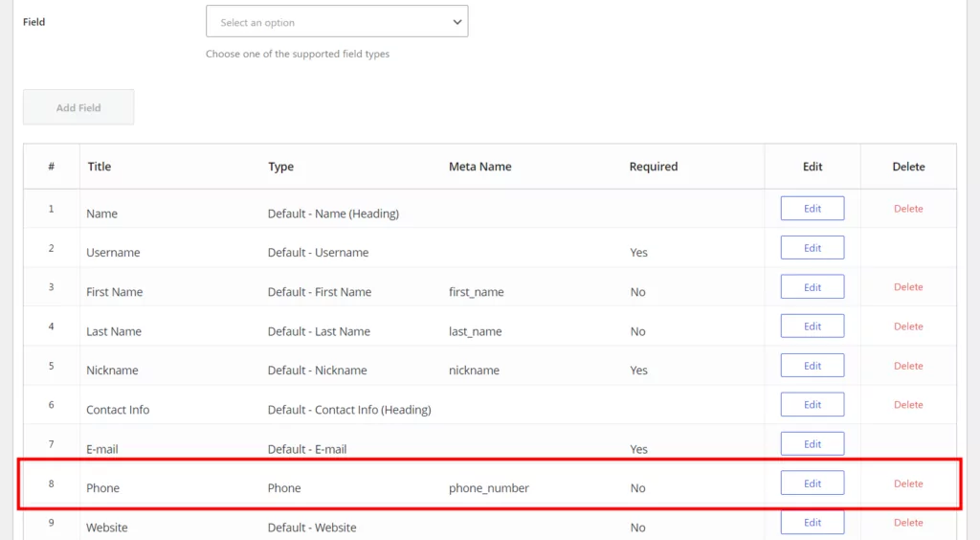Delete the First Name field
This screenshot has width=980, height=540.
point(908,287)
